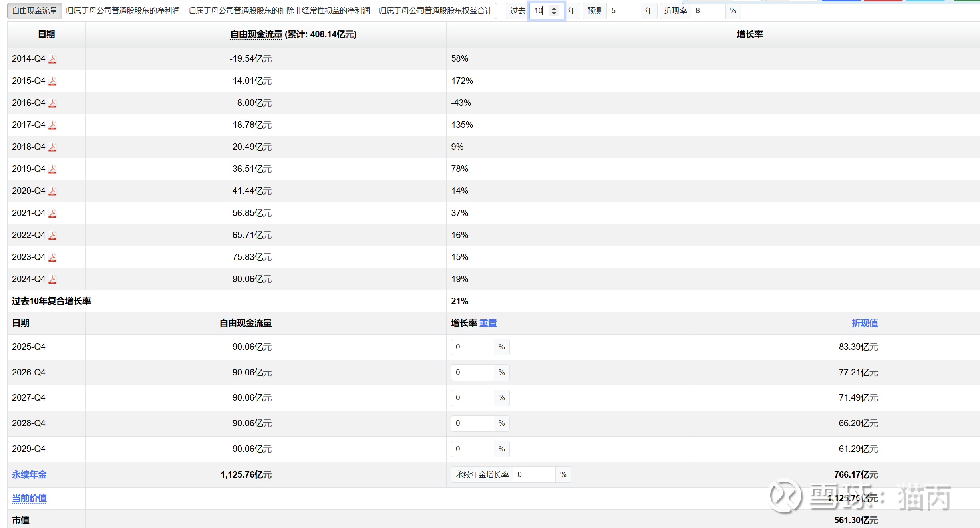
Task: Open the 2022-Q4 PDF report icon
Action: coord(52,236)
